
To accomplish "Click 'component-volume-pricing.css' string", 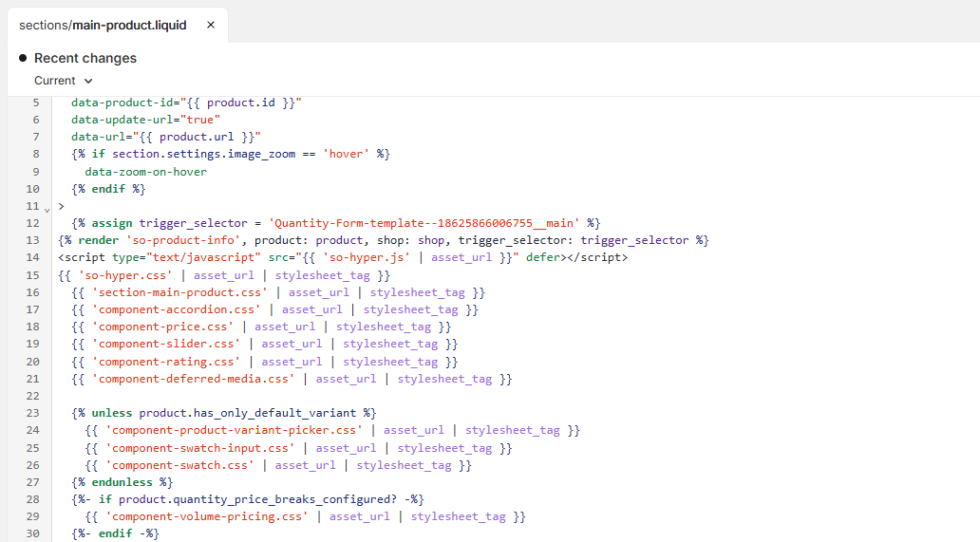I will pos(207,516).
